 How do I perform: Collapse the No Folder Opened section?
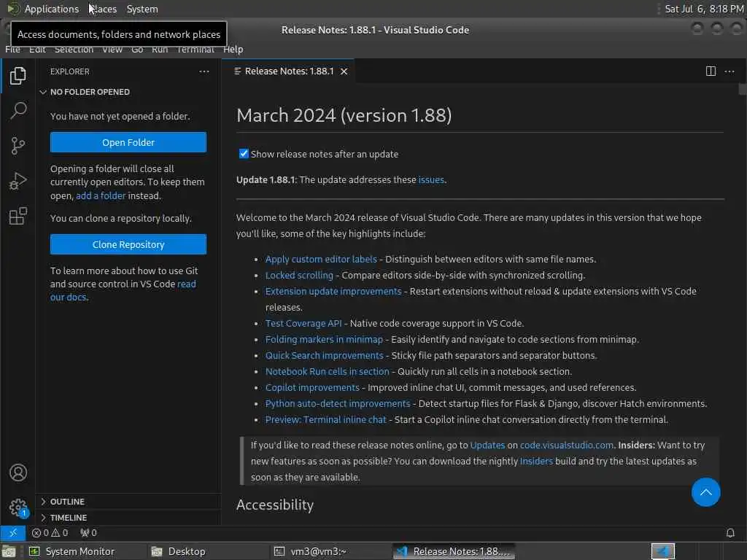click(x=128, y=92)
